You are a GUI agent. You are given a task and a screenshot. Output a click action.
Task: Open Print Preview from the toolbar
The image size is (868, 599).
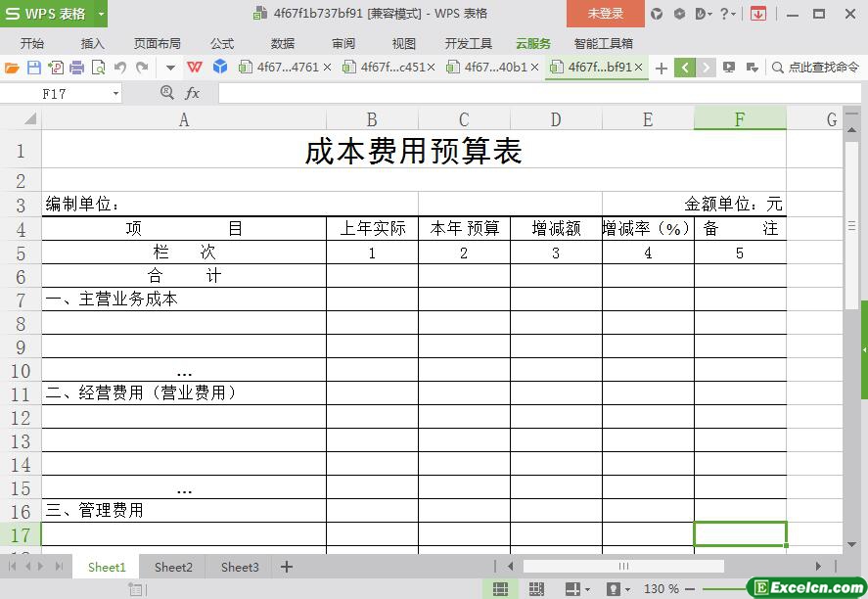click(98, 68)
